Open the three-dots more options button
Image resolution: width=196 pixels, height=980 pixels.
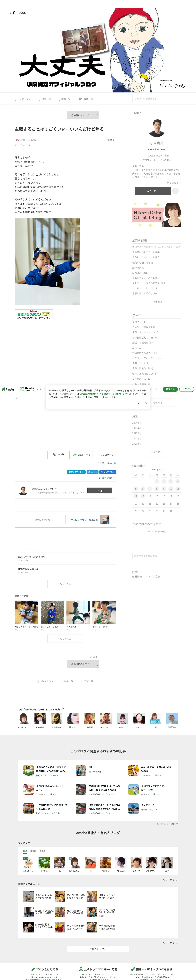pyautogui.click(x=175, y=191)
